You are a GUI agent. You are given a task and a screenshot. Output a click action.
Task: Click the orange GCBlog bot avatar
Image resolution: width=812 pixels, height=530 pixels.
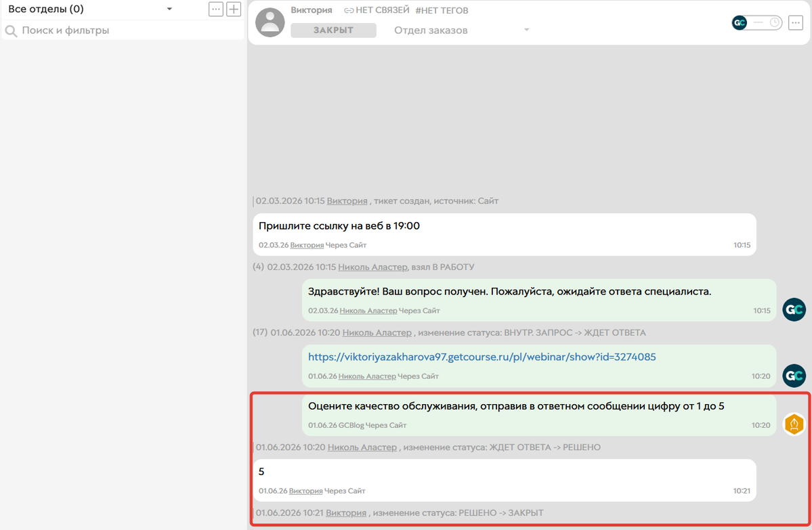[794, 424]
